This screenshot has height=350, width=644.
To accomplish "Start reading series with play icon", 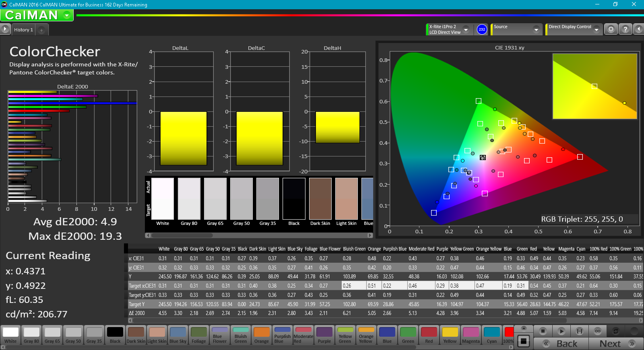I will coord(561,331).
